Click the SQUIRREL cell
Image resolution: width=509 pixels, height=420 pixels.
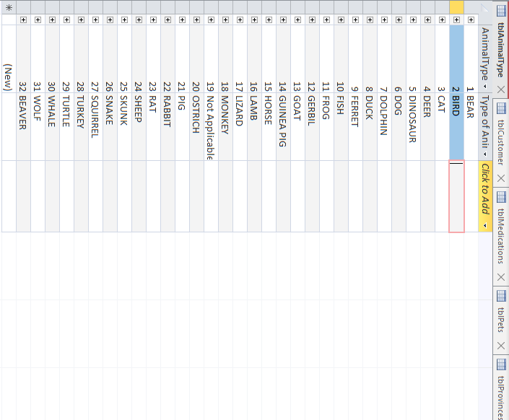[95, 126]
